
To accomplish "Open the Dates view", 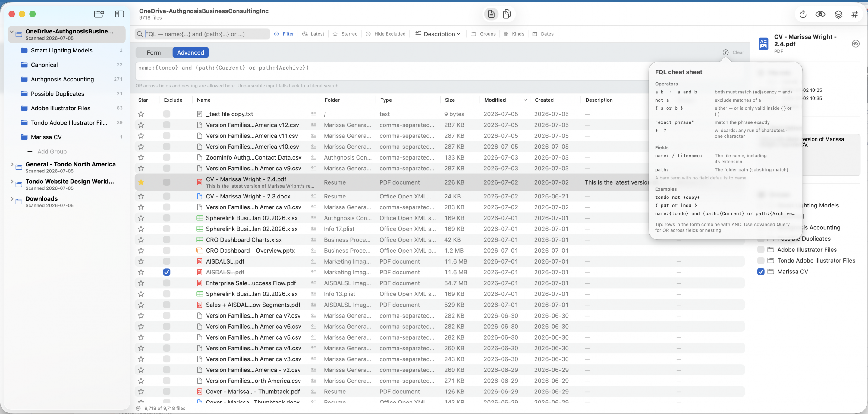I will (542, 34).
